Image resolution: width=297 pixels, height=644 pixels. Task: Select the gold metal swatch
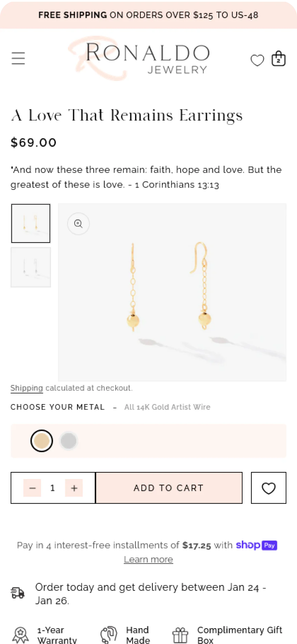[42, 441]
